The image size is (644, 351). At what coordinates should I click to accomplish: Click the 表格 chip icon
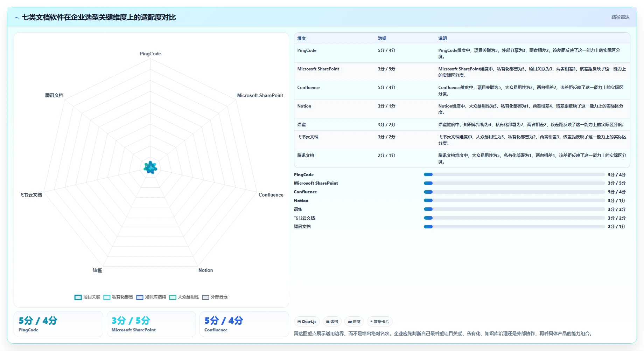(328, 322)
